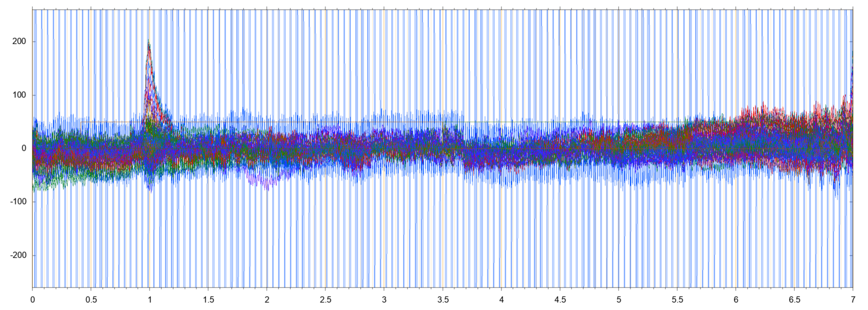Click the 4.5 tick label on the horizontal axis
868x310 pixels.
[560, 299]
